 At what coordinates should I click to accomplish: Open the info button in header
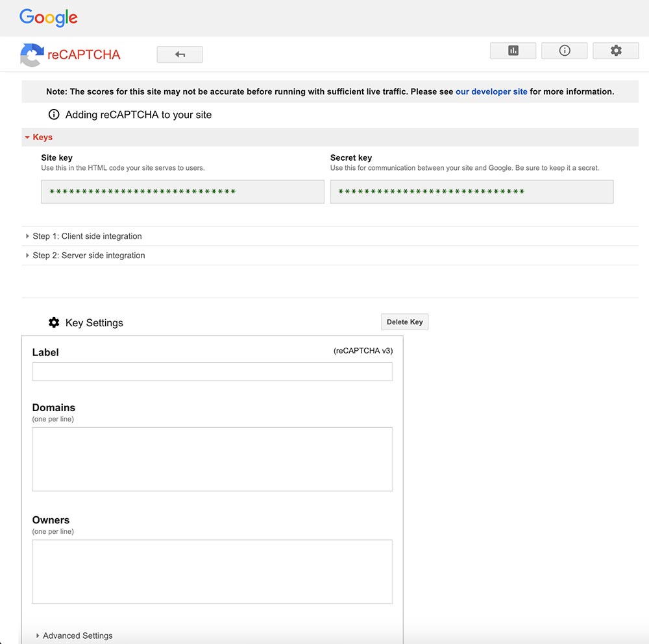(564, 51)
